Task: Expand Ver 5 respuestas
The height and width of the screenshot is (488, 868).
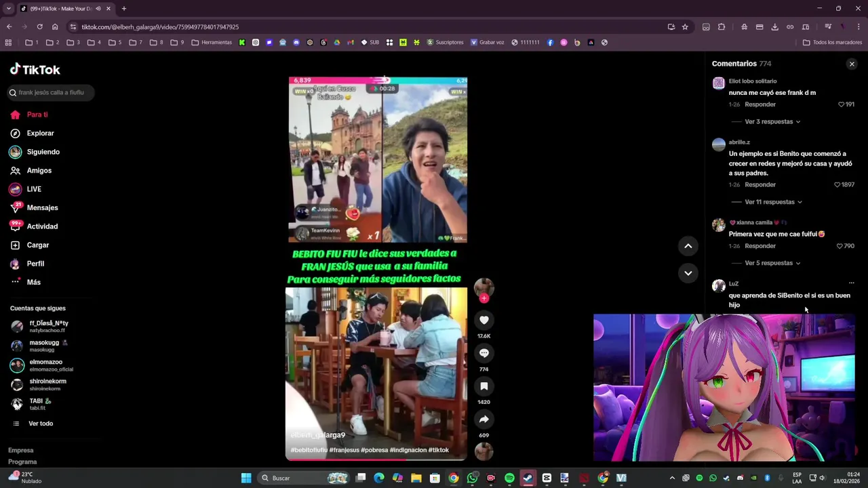Action: [772, 263]
